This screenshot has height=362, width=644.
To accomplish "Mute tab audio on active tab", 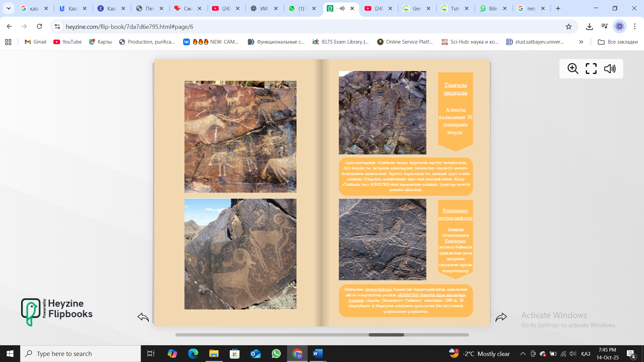I will coord(342,8).
